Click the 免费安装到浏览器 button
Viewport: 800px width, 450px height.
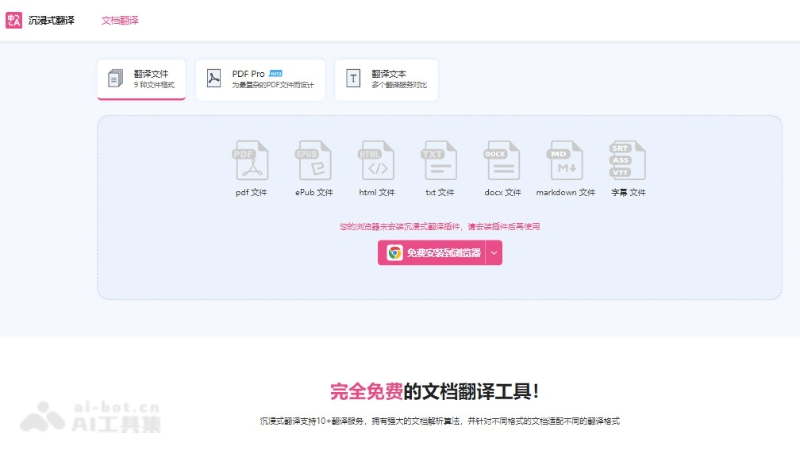[x=442, y=253]
